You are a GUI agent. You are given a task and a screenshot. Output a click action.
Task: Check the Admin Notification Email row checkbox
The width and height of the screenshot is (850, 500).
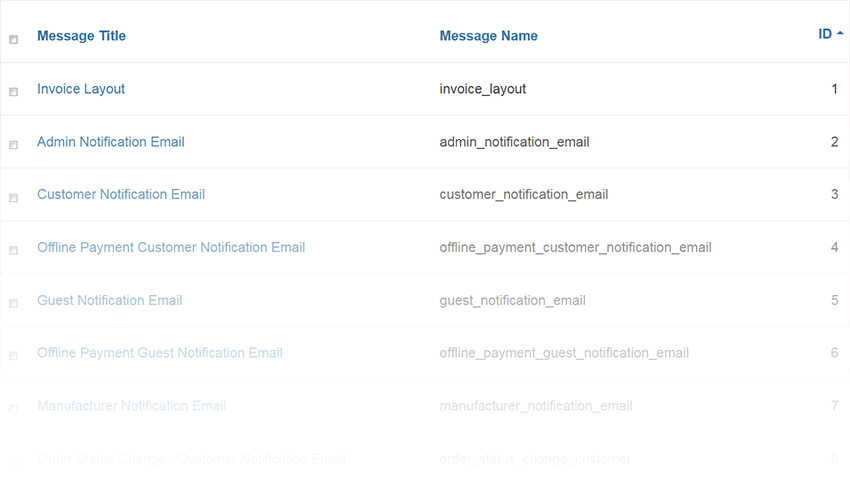14,145
